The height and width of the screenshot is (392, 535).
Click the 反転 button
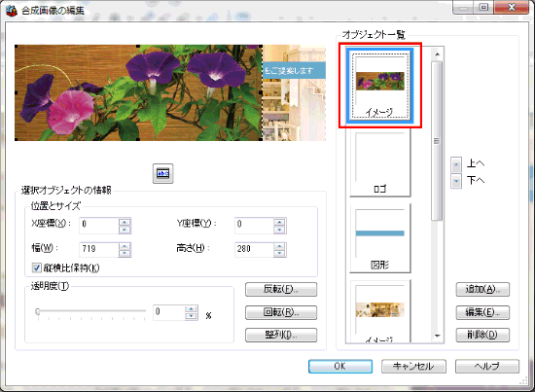pos(281,289)
